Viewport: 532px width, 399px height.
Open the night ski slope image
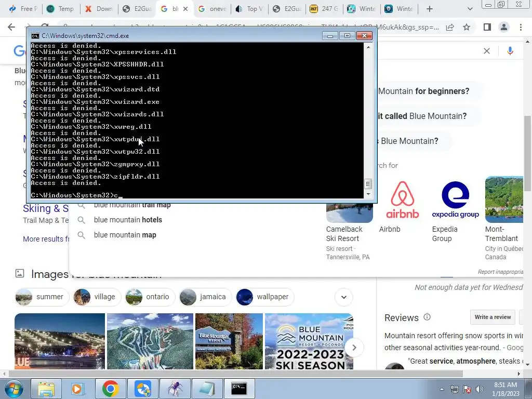pyautogui.click(x=60, y=341)
